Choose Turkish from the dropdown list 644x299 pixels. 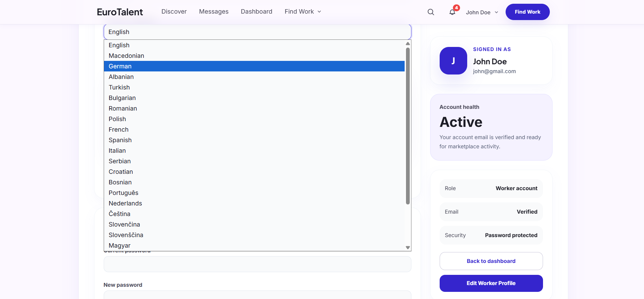pos(254,87)
